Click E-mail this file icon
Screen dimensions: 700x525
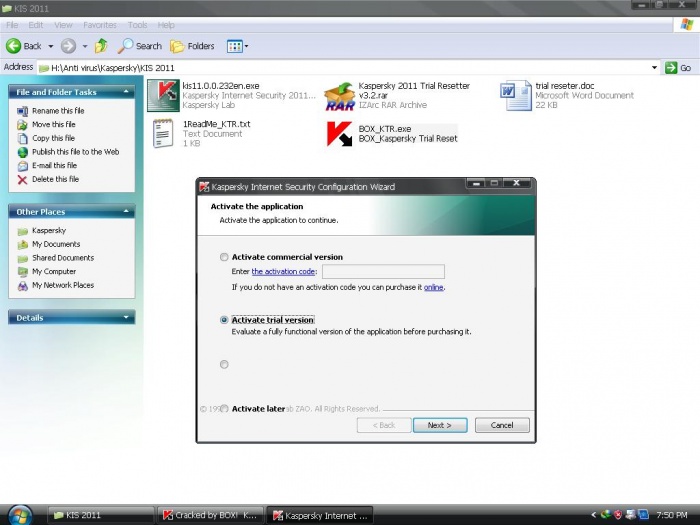point(22,166)
